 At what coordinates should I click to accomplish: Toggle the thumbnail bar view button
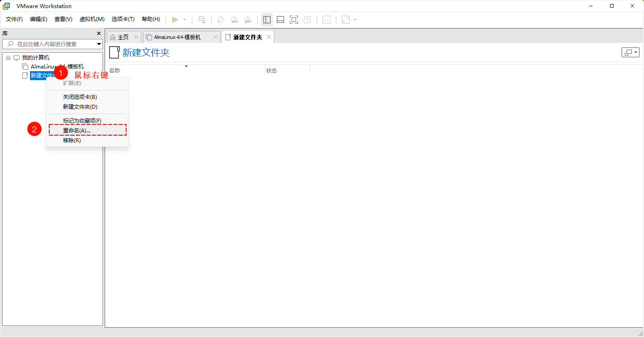click(280, 20)
